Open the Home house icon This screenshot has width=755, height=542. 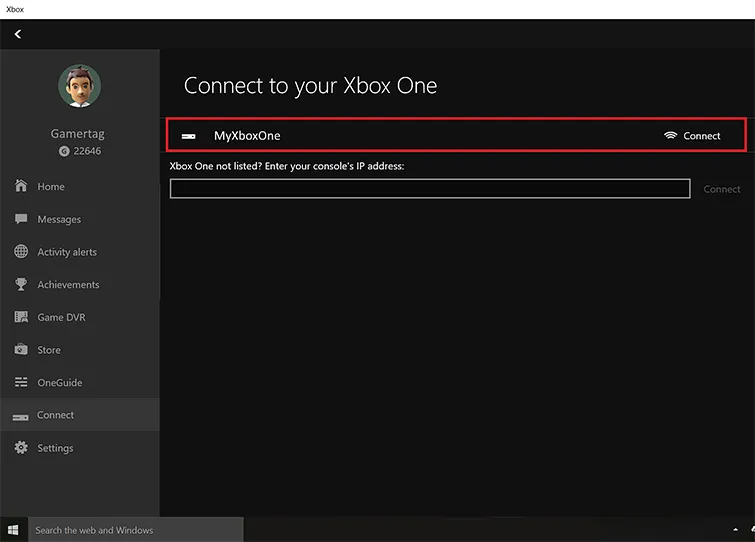21,186
